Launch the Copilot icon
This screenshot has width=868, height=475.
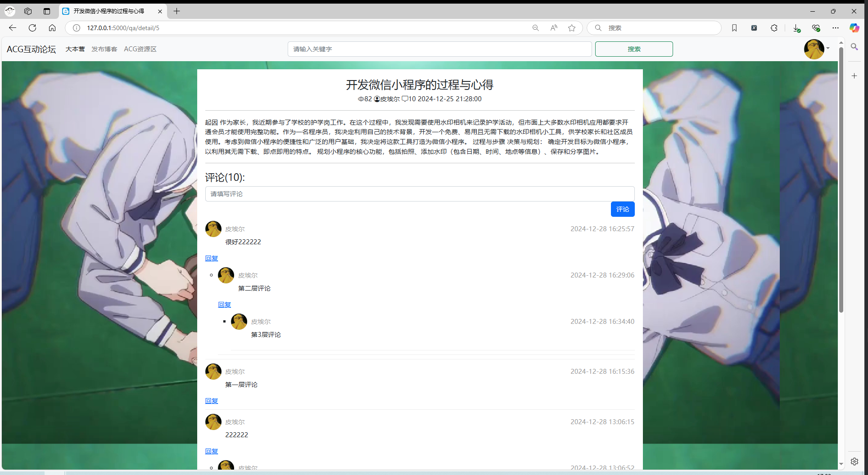854,28
